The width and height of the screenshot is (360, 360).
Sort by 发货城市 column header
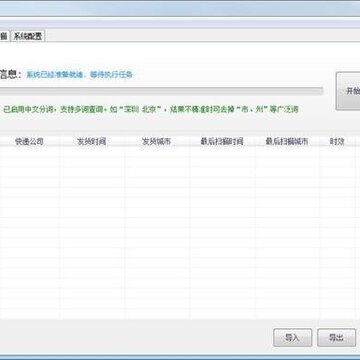[x=157, y=141]
